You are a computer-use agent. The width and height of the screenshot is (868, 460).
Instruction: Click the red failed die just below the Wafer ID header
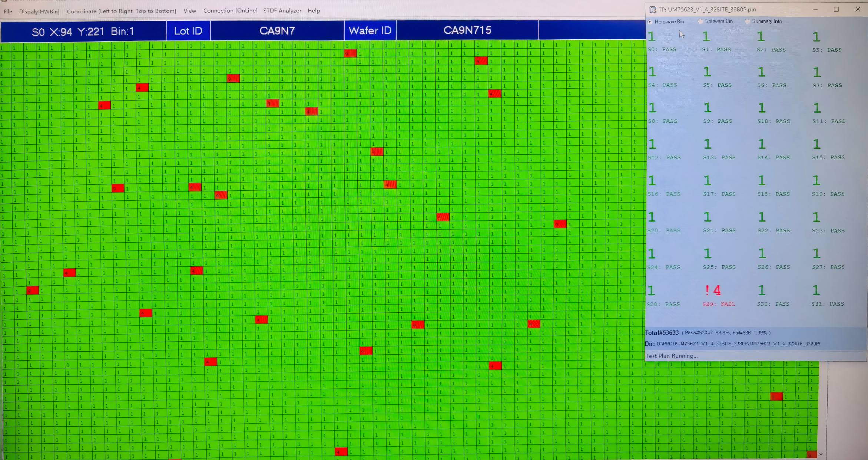point(350,53)
